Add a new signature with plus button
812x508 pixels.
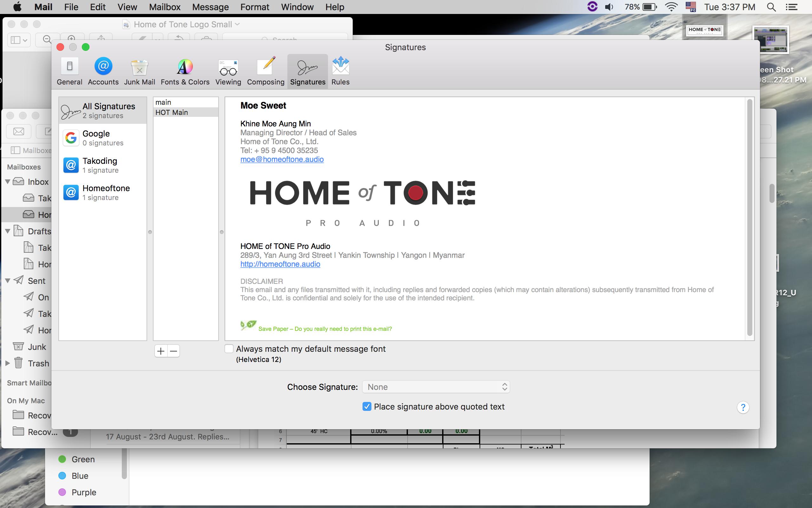point(161,351)
